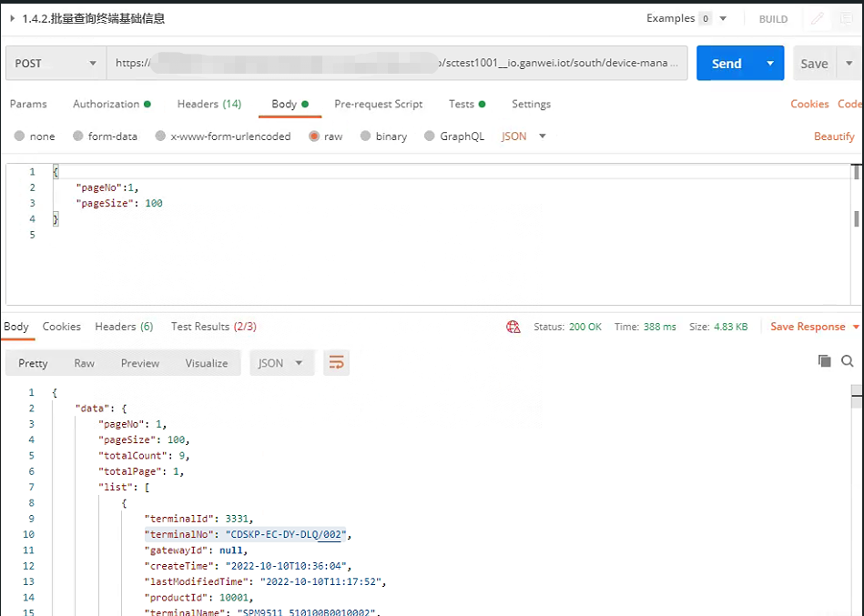The image size is (864, 616).
Task: Open search in the response body
Action: click(x=848, y=361)
